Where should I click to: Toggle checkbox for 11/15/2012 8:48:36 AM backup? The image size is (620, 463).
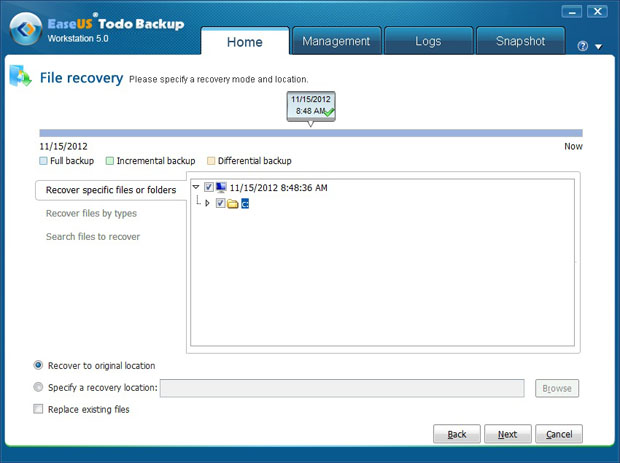[x=208, y=187]
